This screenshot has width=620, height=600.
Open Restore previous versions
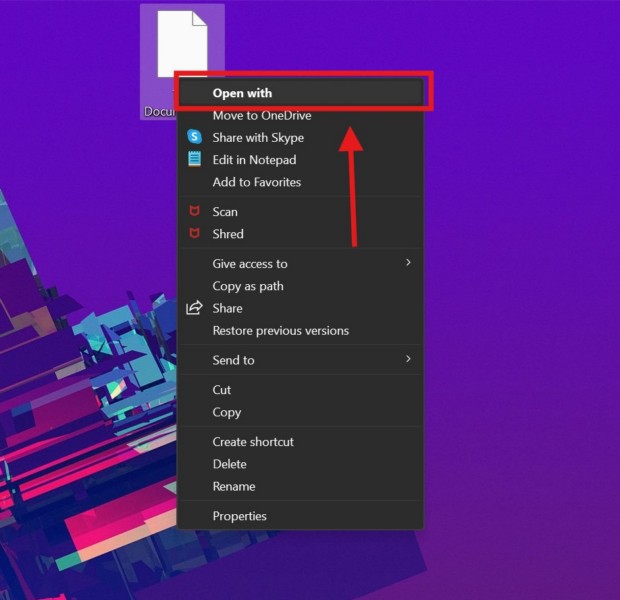pyautogui.click(x=280, y=330)
